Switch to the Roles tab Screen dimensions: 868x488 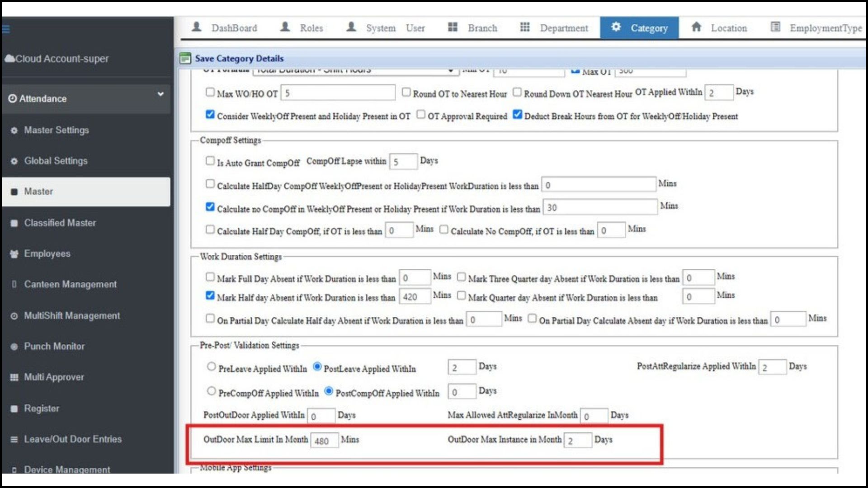tap(302, 28)
